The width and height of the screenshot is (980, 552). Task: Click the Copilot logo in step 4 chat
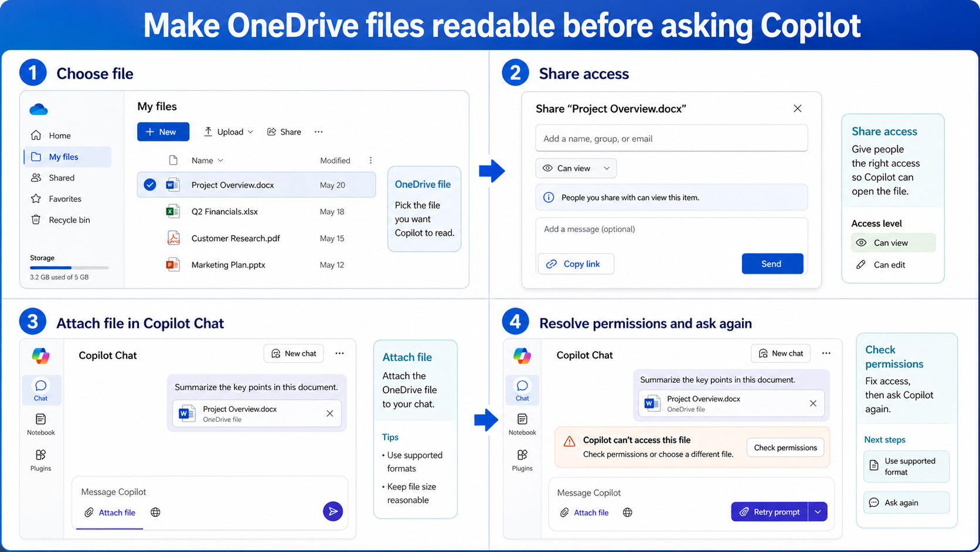tap(522, 355)
